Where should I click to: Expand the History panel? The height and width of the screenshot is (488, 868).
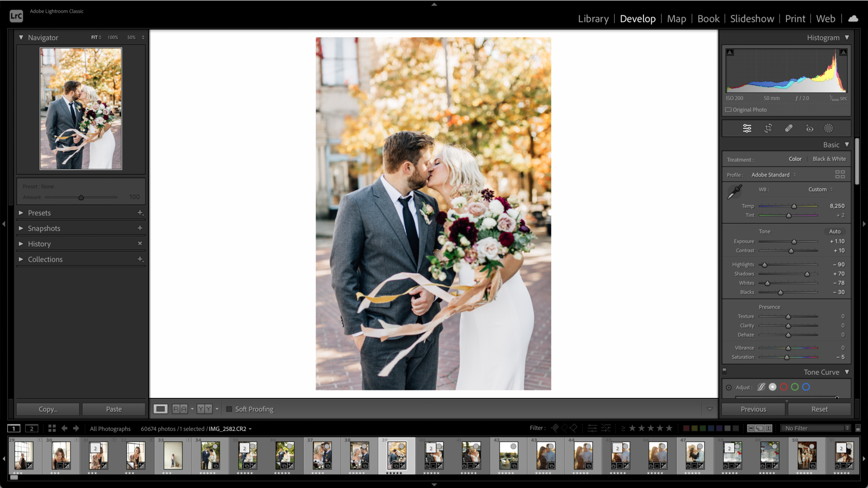click(x=39, y=244)
